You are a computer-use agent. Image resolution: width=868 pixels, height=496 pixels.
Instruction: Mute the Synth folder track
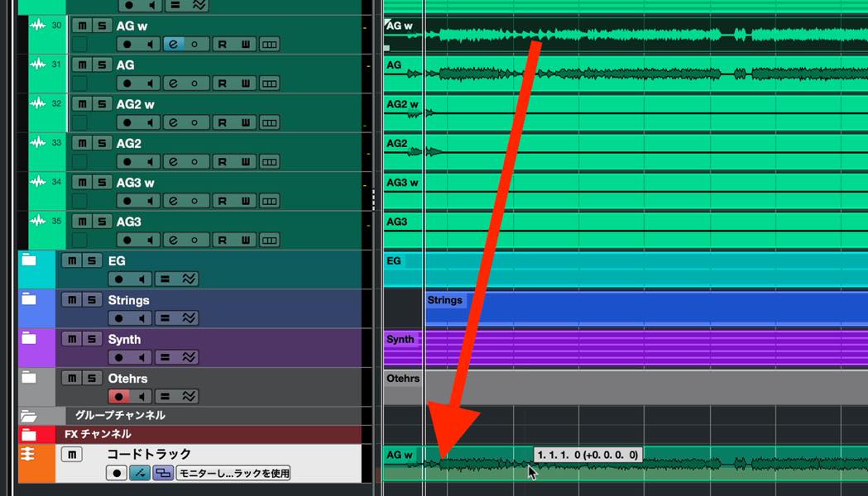(x=72, y=339)
